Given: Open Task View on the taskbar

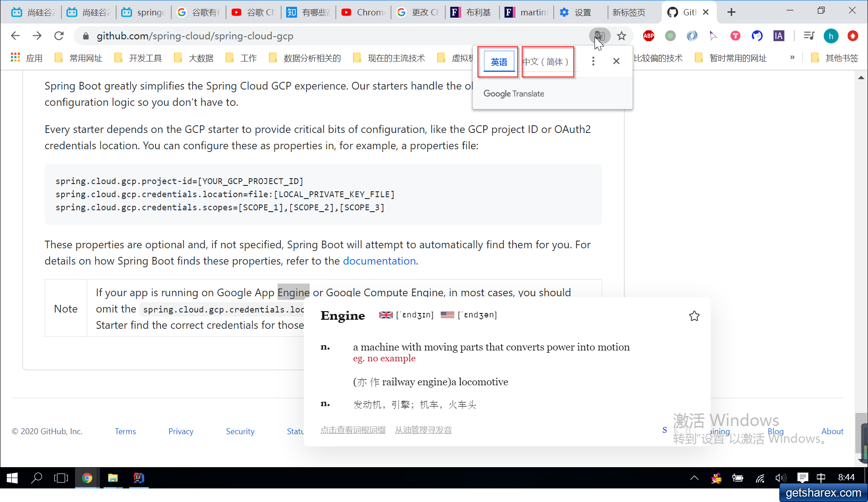Looking at the screenshot, I should (61, 478).
